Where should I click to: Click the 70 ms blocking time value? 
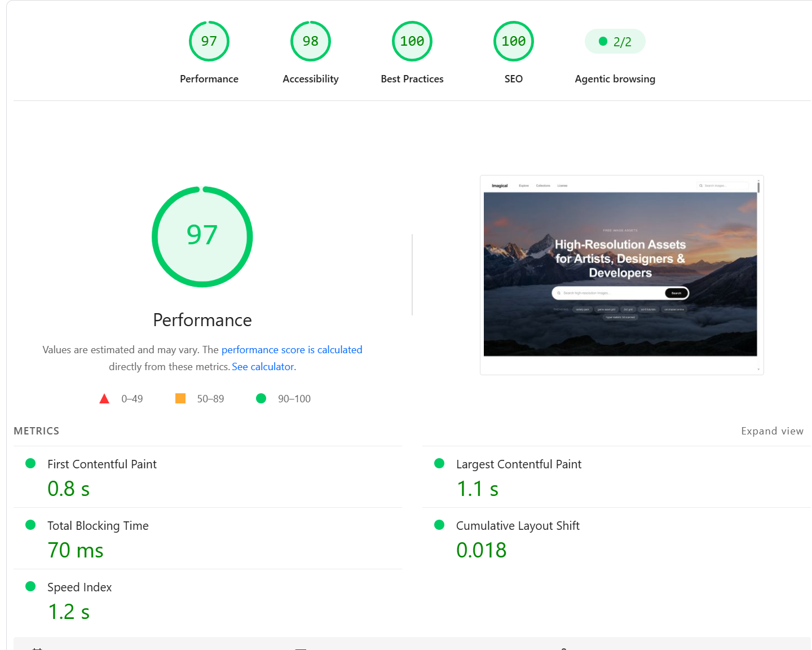pyautogui.click(x=76, y=550)
